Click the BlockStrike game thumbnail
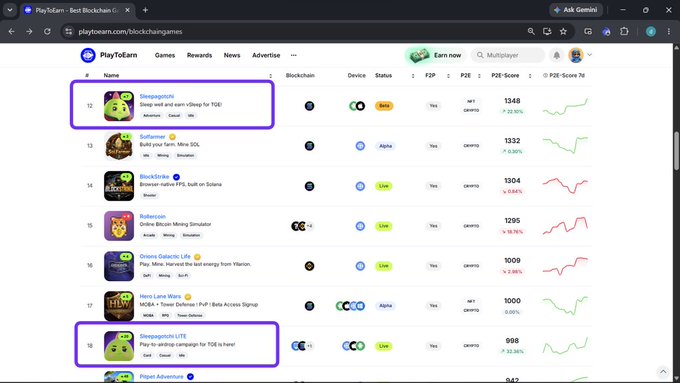680x383 pixels. (x=119, y=186)
